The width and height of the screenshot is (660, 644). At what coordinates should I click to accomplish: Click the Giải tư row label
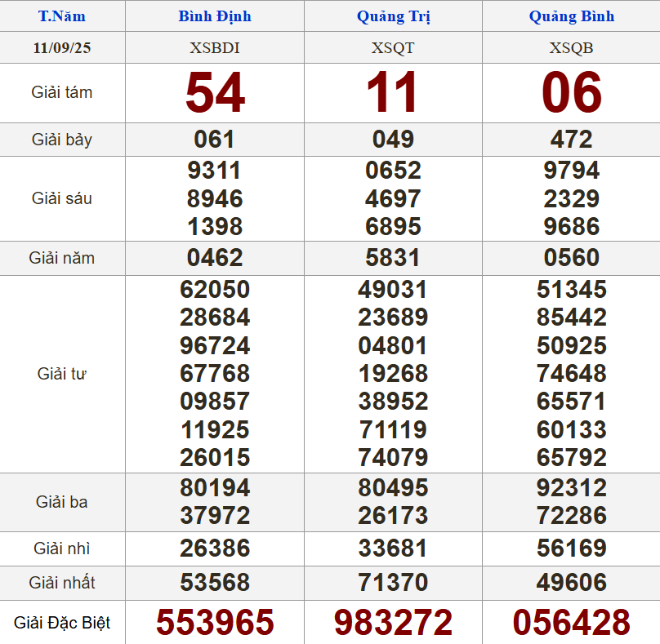coord(62,374)
